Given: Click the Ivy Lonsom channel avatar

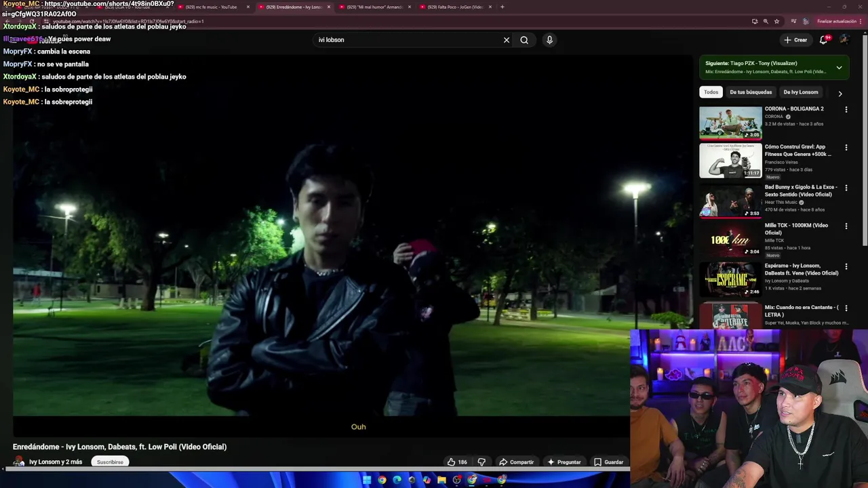Looking at the screenshot, I should click(19, 462).
